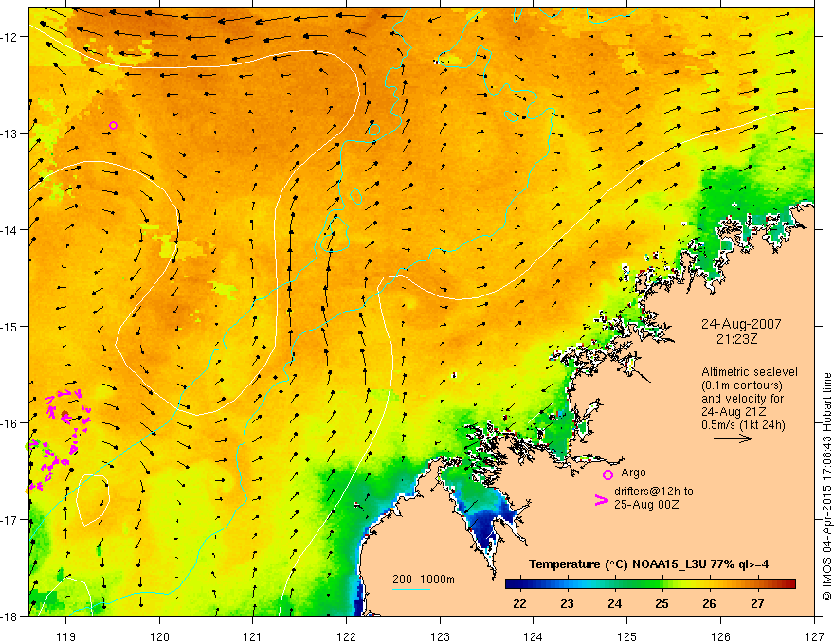The height and width of the screenshot is (644, 834).
Task: Click the IMOS copyright timestamp text
Action: 826,487
